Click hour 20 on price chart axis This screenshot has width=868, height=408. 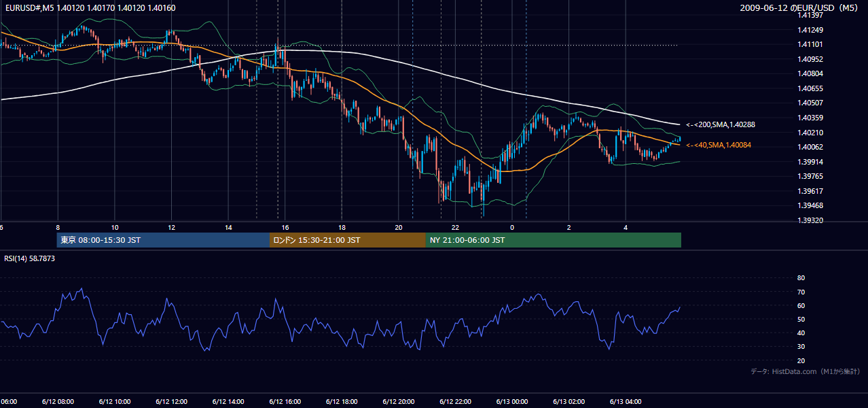(x=399, y=227)
